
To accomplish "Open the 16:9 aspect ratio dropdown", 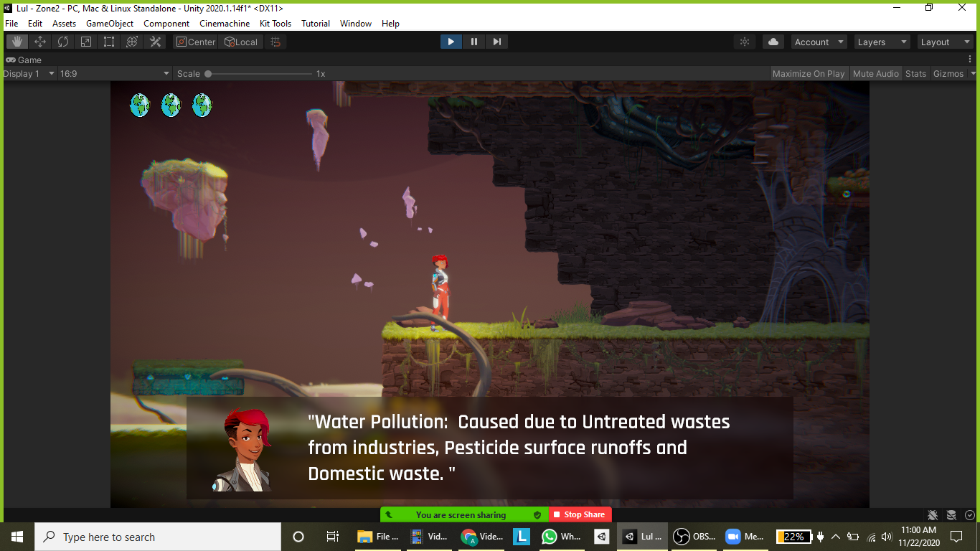I will [115, 73].
